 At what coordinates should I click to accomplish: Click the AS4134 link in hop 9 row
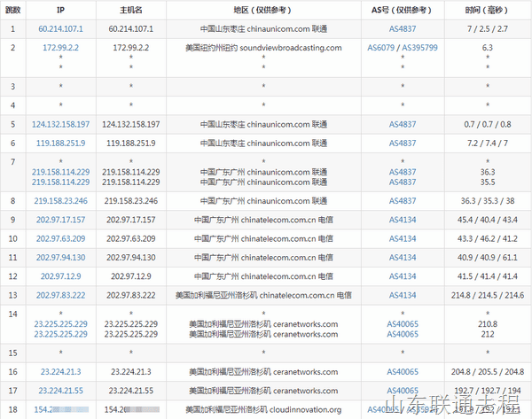click(403, 220)
